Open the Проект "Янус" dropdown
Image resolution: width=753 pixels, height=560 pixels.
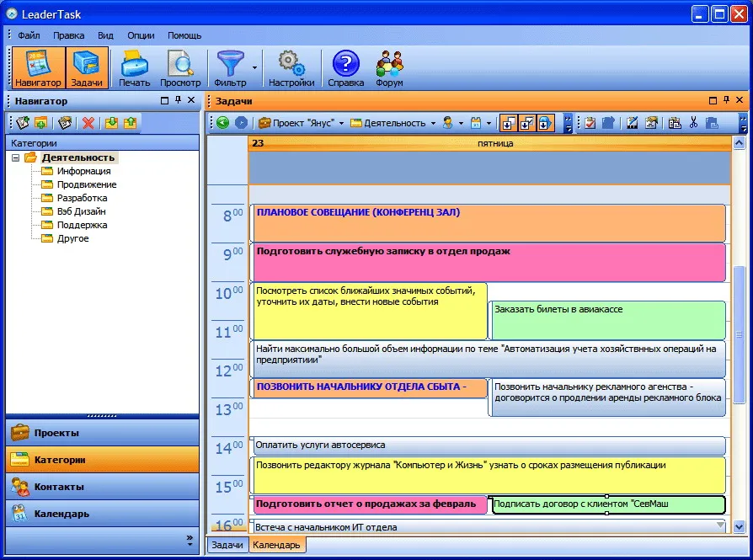click(301, 123)
